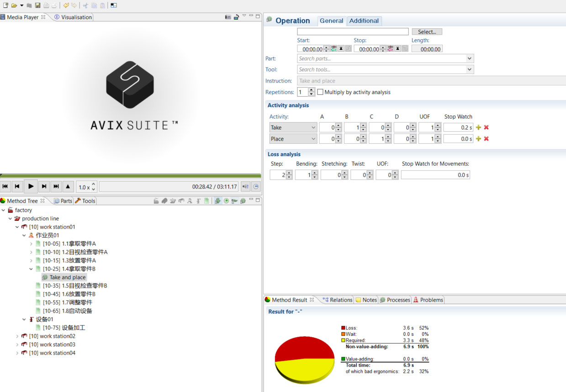Open the Take activity dropdown
Image resolution: width=566 pixels, height=392 pixels.
[313, 128]
